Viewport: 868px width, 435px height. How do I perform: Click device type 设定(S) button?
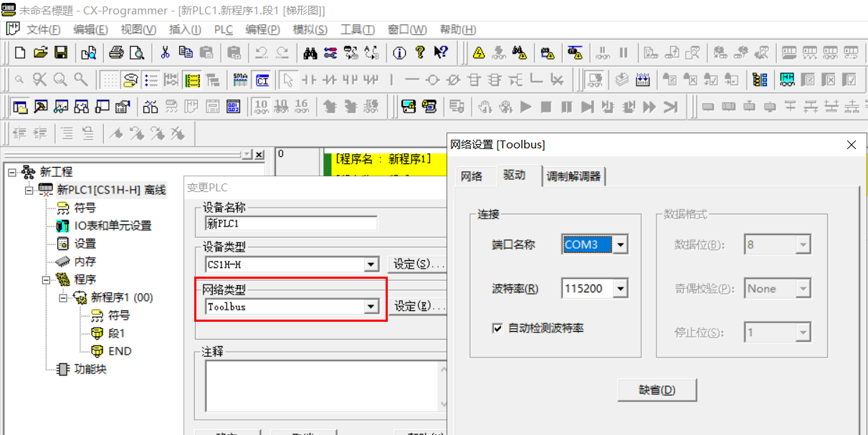pos(417,264)
